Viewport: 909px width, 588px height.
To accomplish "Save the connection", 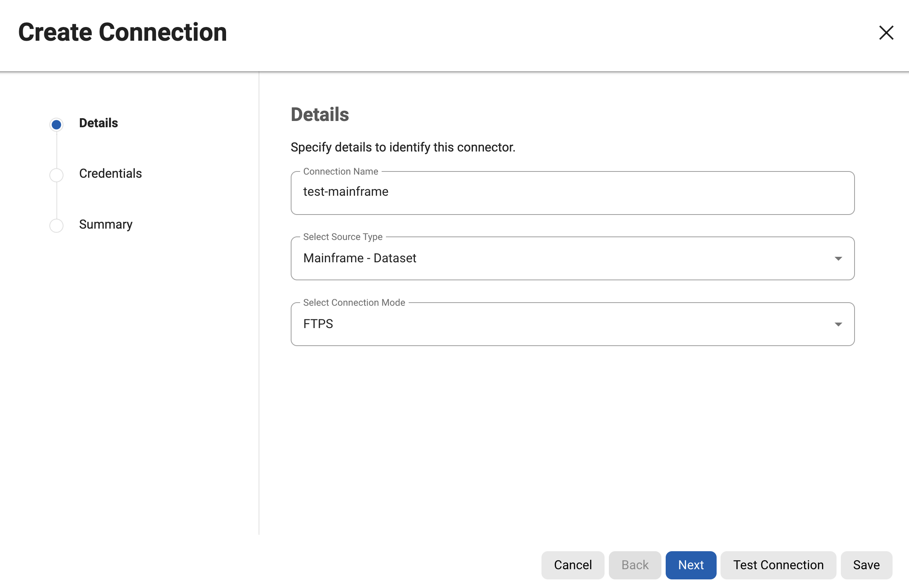I will click(x=866, y=565).
